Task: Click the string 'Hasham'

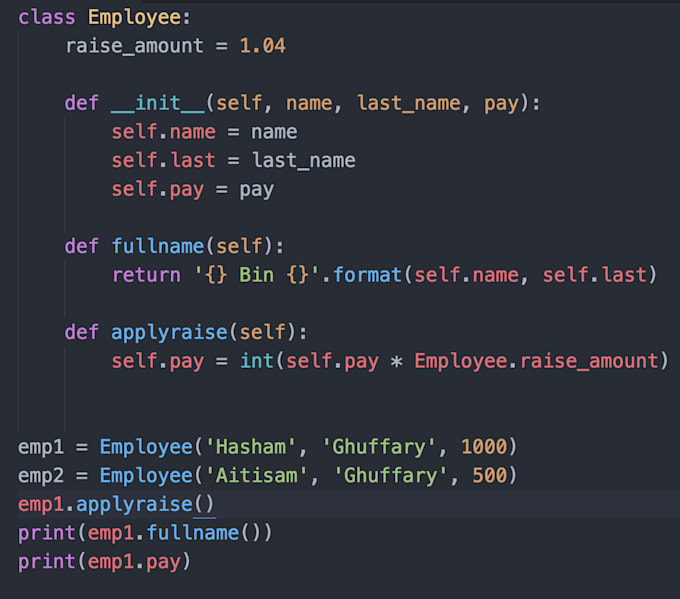Action: pos(251,447)
